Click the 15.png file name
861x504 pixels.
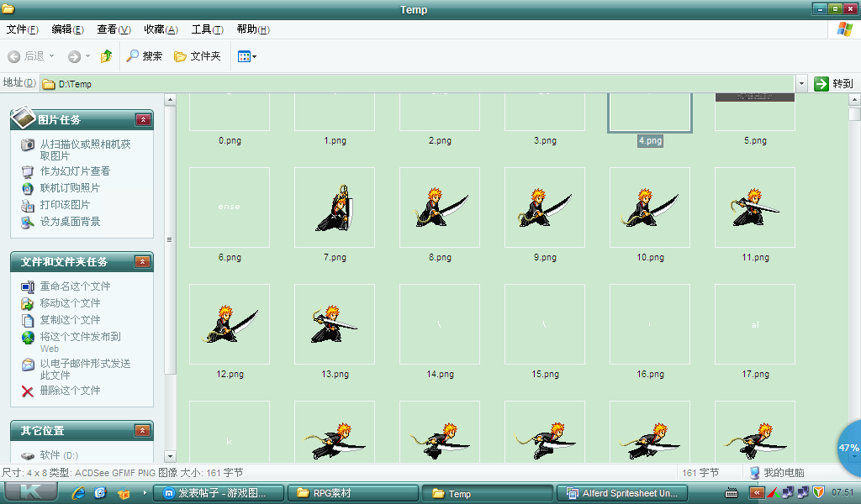[x=545, y=374]
